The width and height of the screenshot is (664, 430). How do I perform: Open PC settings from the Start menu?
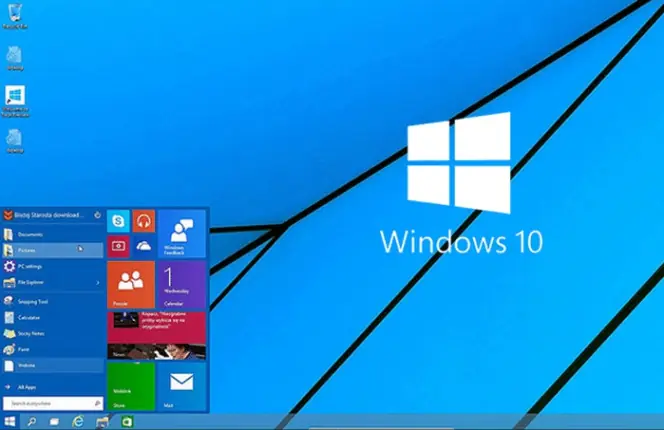pyautogui.click(x=53, y=266)
